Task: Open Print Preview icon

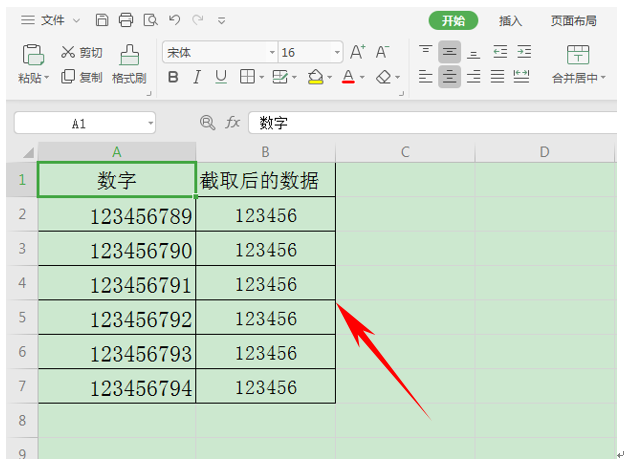Action: (x=151, y=20)
